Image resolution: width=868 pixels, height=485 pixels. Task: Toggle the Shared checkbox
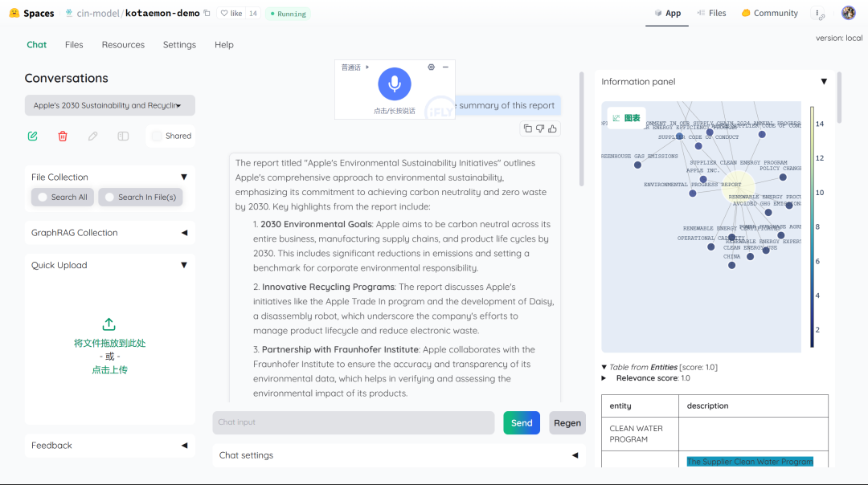[x=157, y=136]
